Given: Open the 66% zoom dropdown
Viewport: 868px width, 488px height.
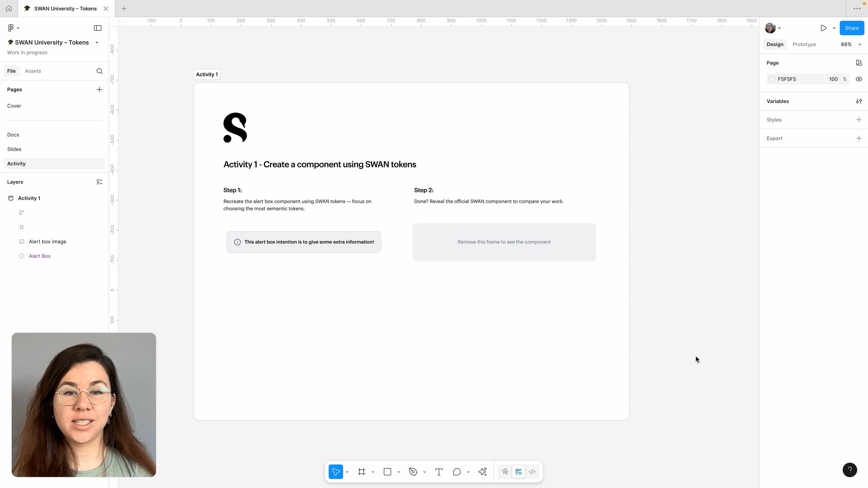Looking at the screenshot, I should point(851,45).
